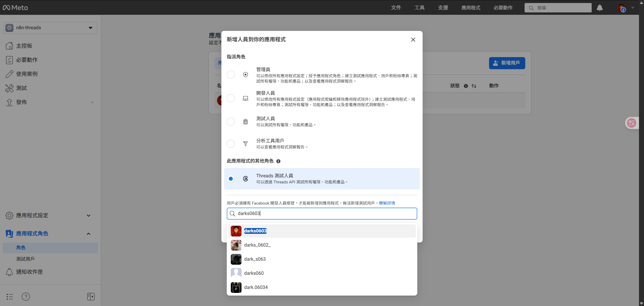
Task: Open the 瞭解詳情 link in the dialog
Action: 387,203
